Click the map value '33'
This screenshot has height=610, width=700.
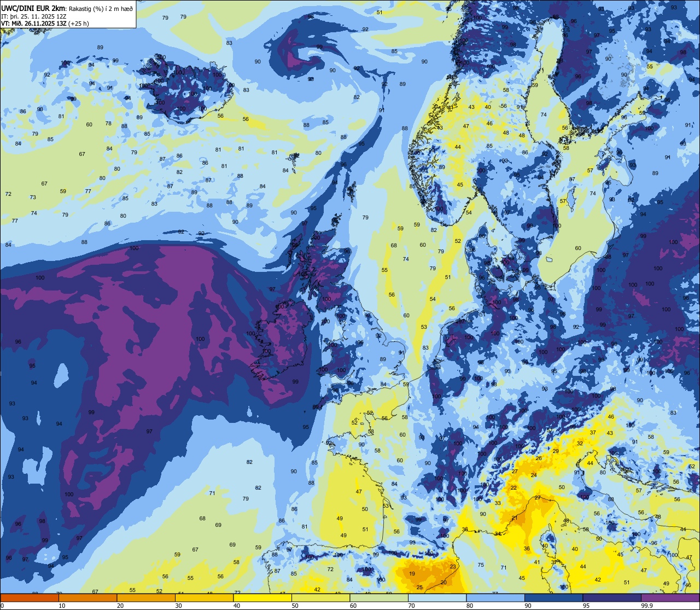498,503
